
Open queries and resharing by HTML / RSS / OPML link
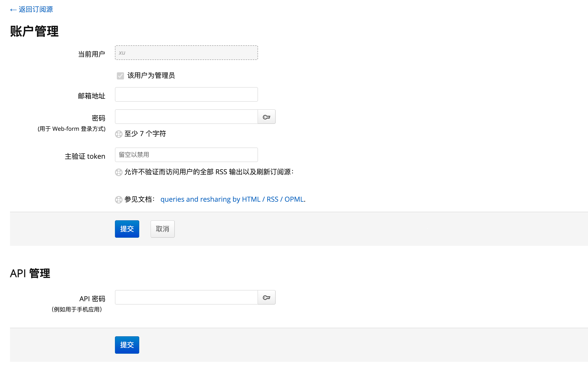pyautogui.click(x=232, y=199)
